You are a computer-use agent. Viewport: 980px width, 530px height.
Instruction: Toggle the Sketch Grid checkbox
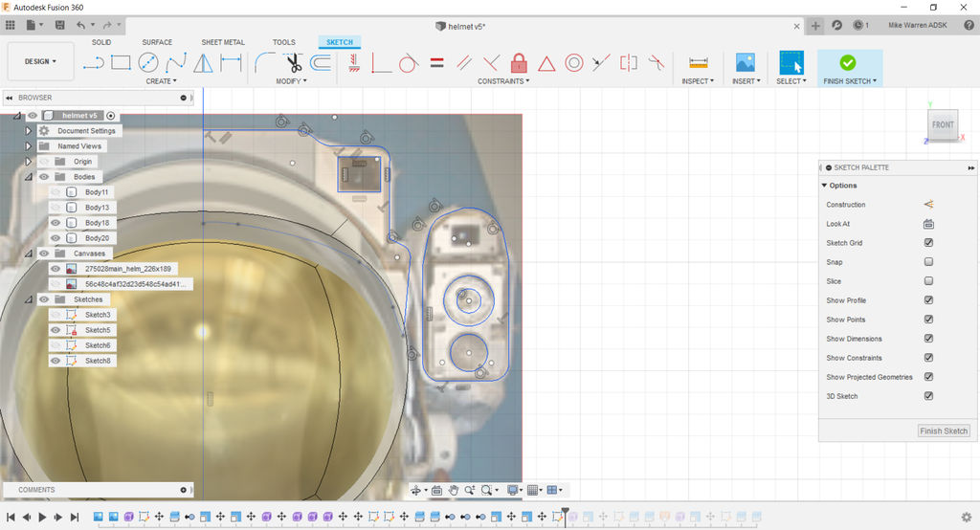[x=928, y=242]
